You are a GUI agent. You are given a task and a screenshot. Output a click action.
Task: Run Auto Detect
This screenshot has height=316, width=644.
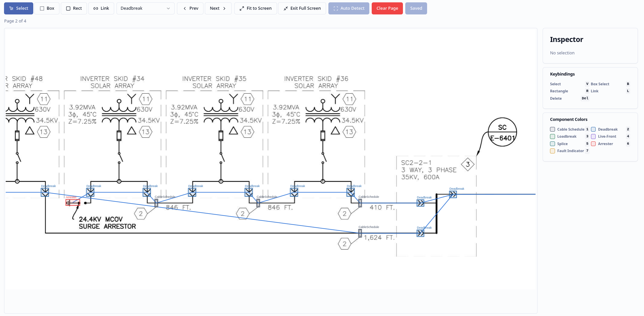[349, 8]
